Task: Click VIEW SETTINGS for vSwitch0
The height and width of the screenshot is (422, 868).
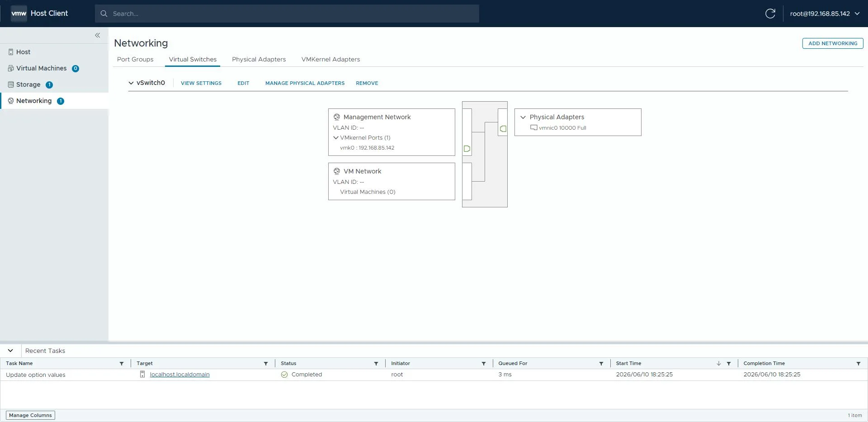Action: (201, 83)
